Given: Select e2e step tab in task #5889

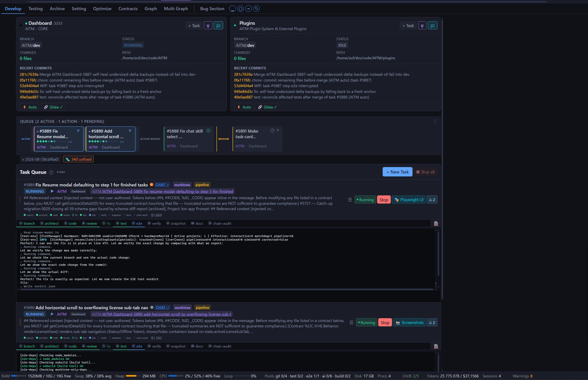Looking at the screenshot, I should point(137,223).
